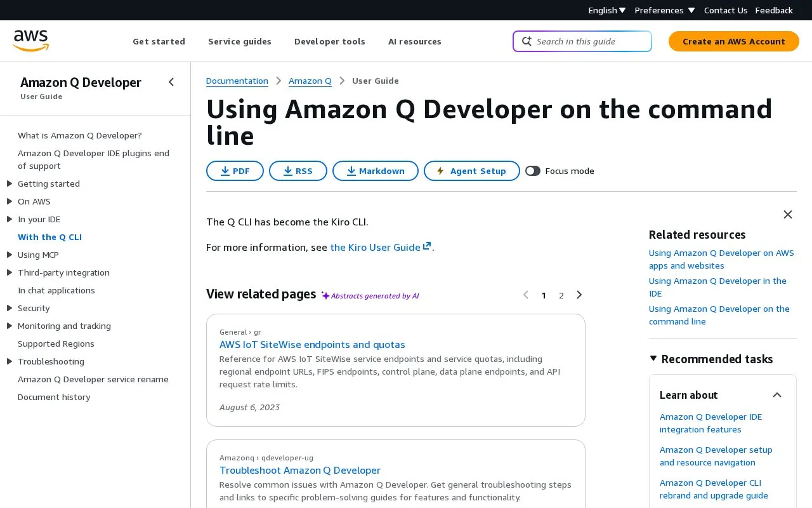Screen dimensions: 812x508
Task: Download the page as PDF
Action: click(235, 171)
